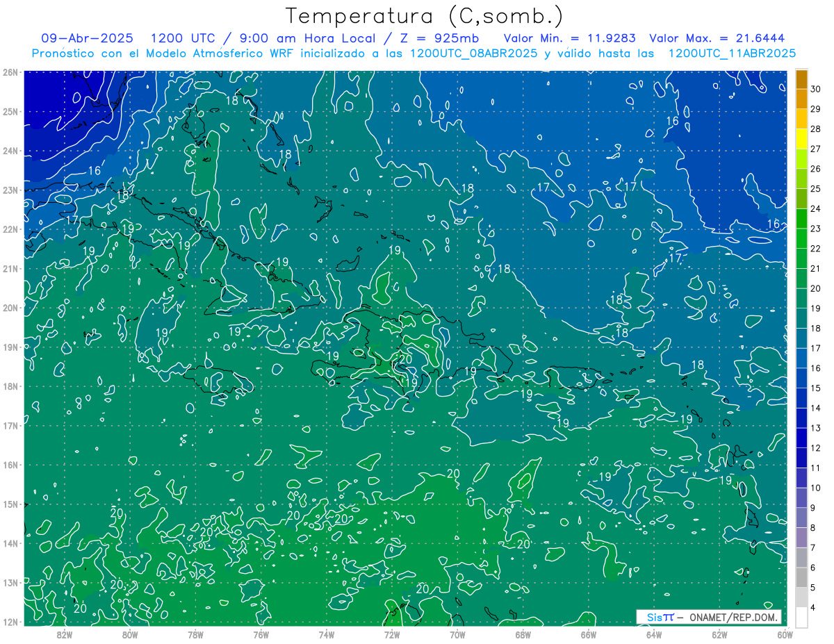The width and height of the screenshot is (834, 644).
Task: Click the '76W' longitude axis label
Action: point(261,634)
